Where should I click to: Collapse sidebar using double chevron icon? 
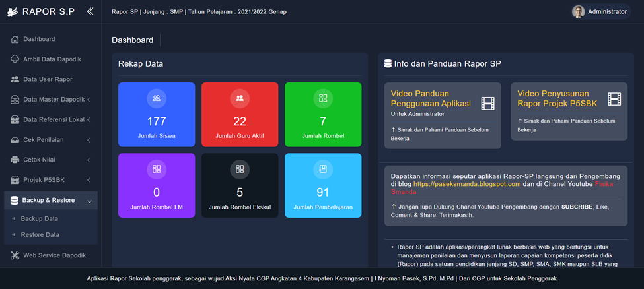(90, 11)
